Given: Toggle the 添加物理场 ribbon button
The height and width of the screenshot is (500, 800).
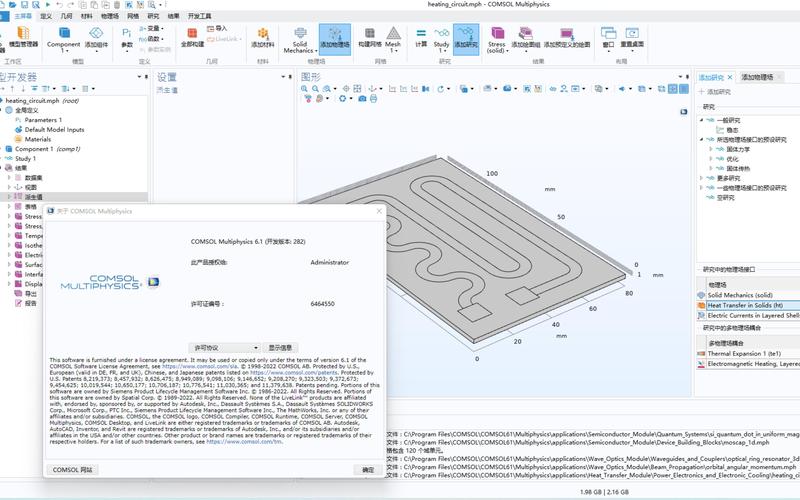Looking at the screenshot, I should [335, 39].
